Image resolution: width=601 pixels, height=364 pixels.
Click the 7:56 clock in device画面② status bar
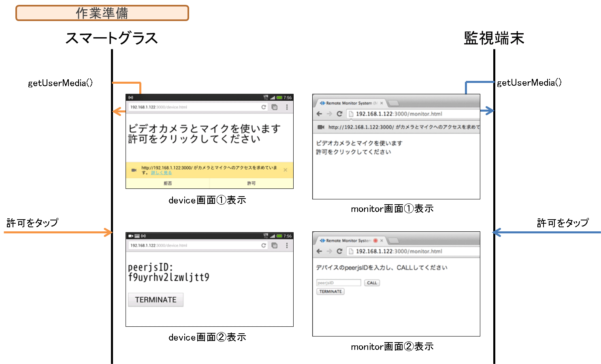288,236
